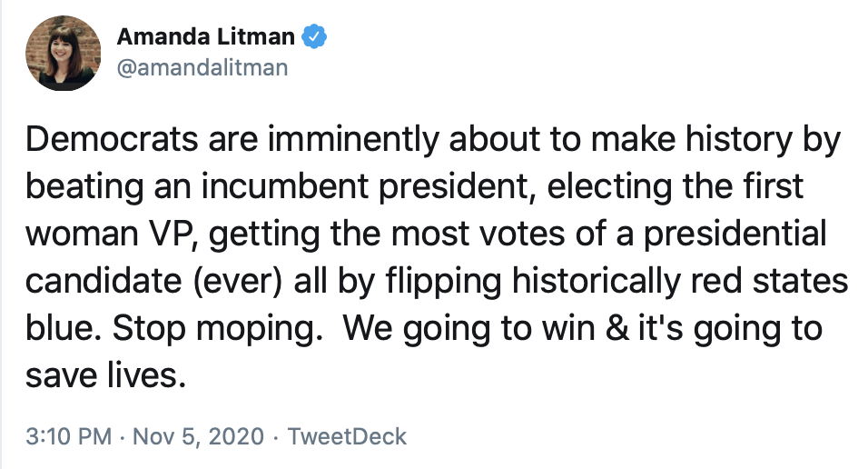Open the Amanda Litman display name

coord(206,37)
